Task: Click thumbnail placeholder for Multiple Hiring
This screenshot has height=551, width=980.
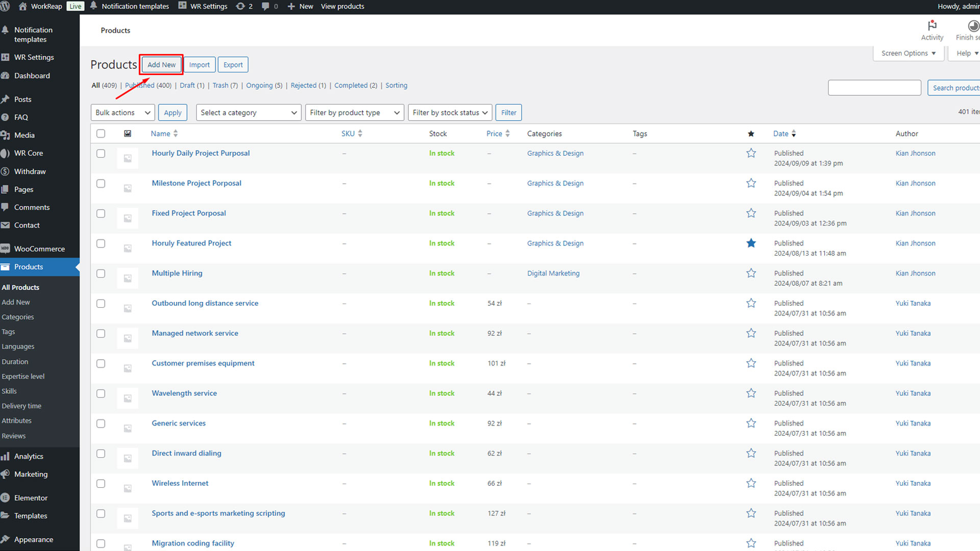Action: [128, 278]
